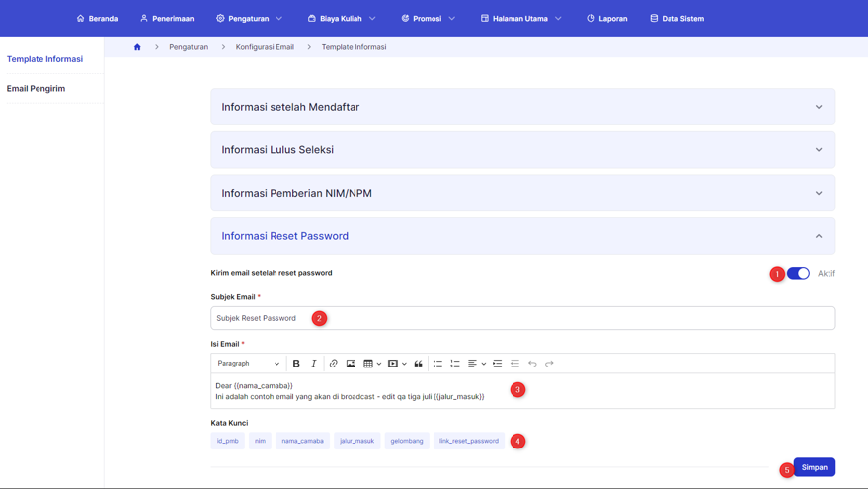868x489 pixels.
Task: Apply italic formatting in the email editor
Action: pos(313,364)
